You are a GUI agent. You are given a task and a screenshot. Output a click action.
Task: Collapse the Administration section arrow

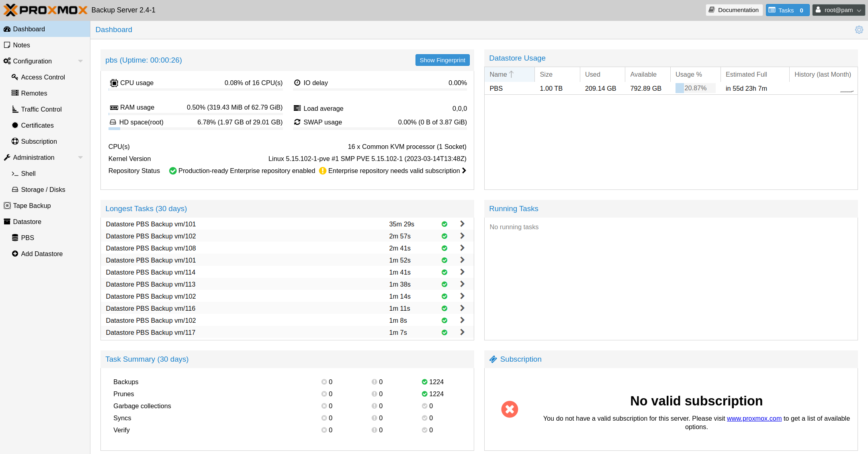tap(80, 157)
